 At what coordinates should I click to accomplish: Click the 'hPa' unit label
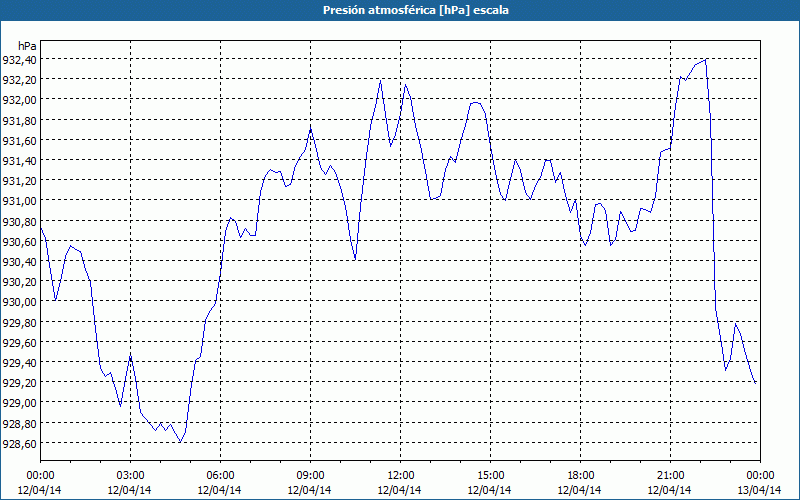click(x=27, y=46)
